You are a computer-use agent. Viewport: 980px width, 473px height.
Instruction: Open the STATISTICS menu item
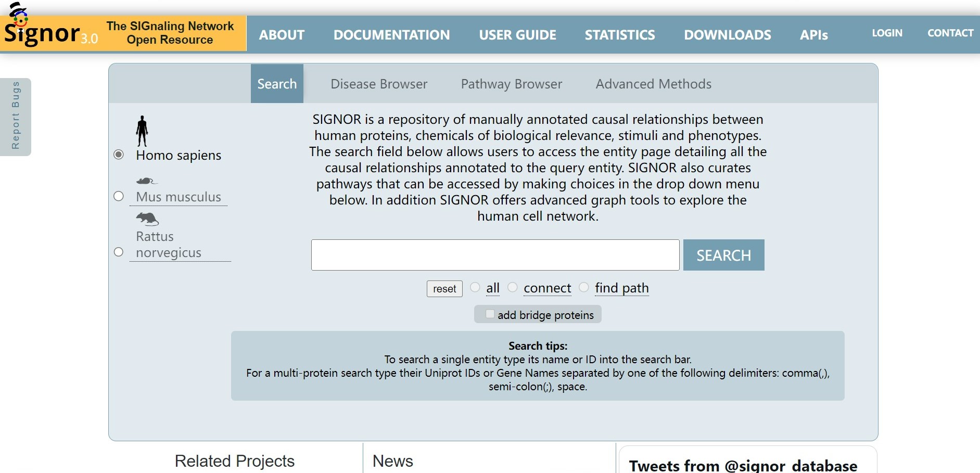click(x=620, y=35)
